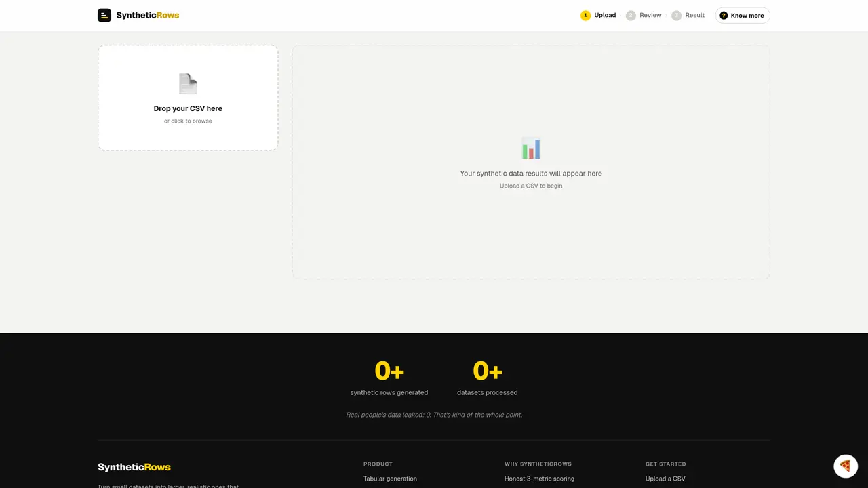Screen dimensions: 868x488
Task: Select the step 2 number badge
Action: pyautogui.click(x=631, y=15)
